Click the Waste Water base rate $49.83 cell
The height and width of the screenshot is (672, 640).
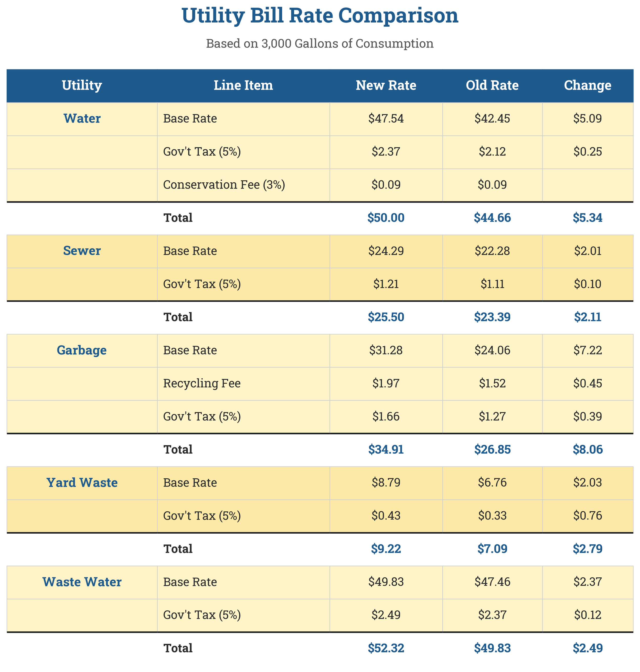click(x=386, y=582)
